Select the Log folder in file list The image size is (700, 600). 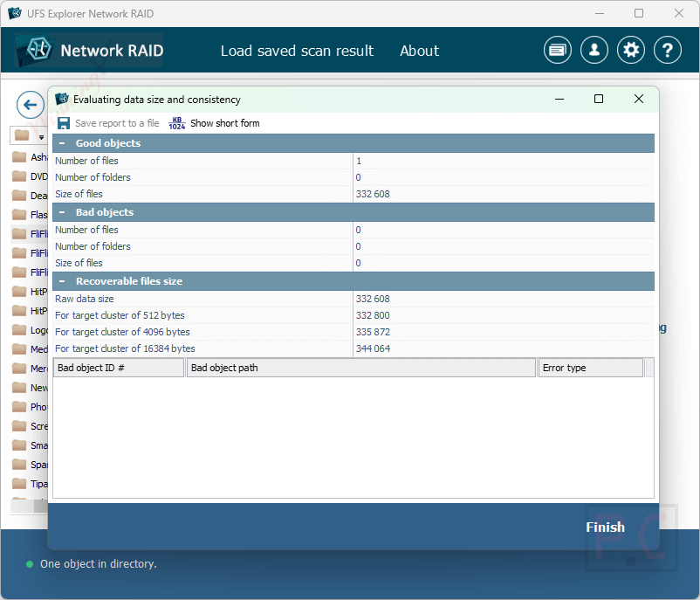(30, 330)
